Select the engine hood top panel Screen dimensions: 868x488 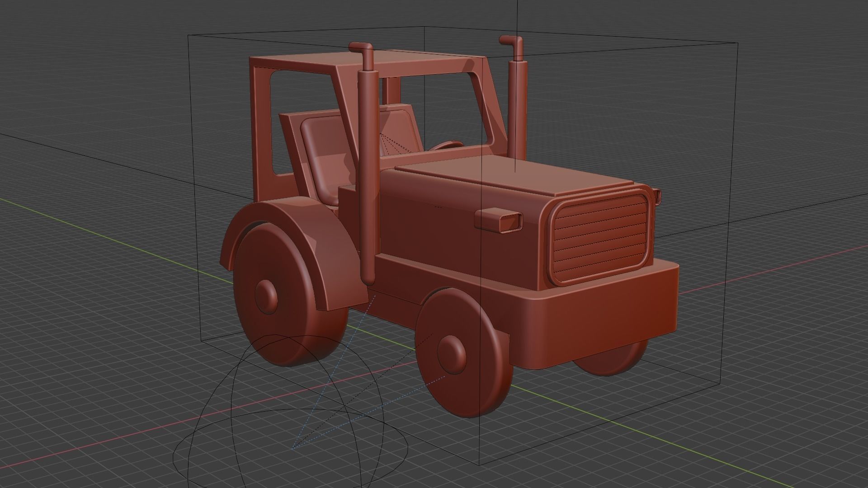[515, 176]
